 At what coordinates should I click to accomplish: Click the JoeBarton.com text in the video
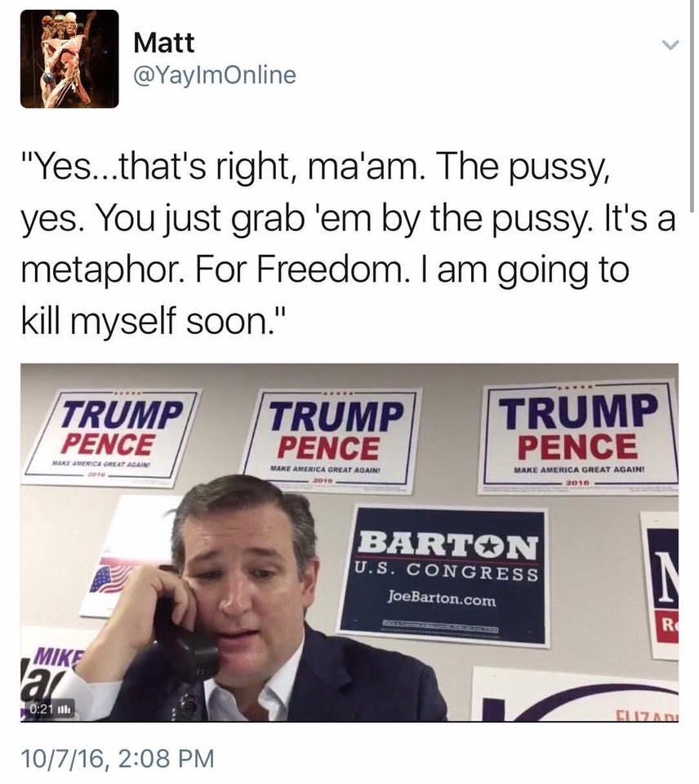click(x=442, y=598)
